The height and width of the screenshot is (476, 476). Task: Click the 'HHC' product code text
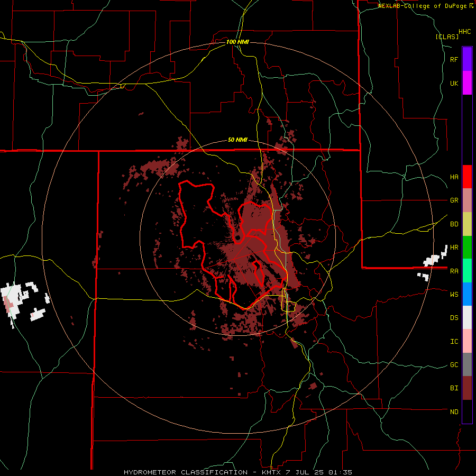tap(465, 32)
